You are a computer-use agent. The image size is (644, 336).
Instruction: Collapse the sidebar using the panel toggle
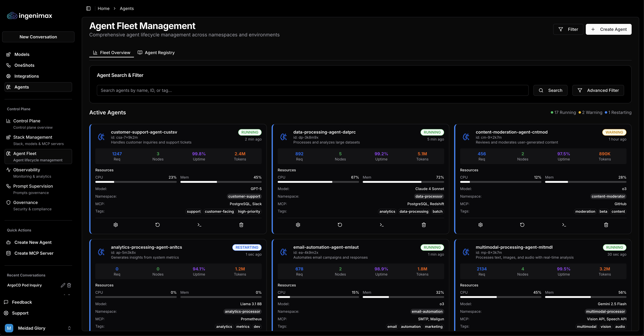coord(88,8)
